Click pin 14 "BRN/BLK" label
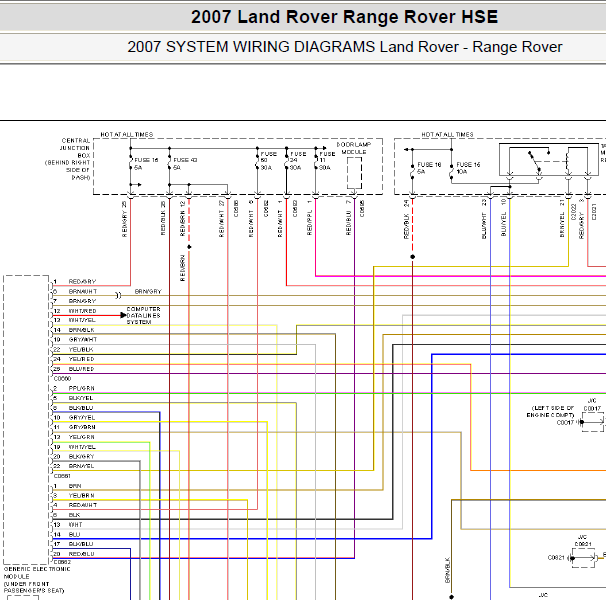 click(x=82, y=330)
